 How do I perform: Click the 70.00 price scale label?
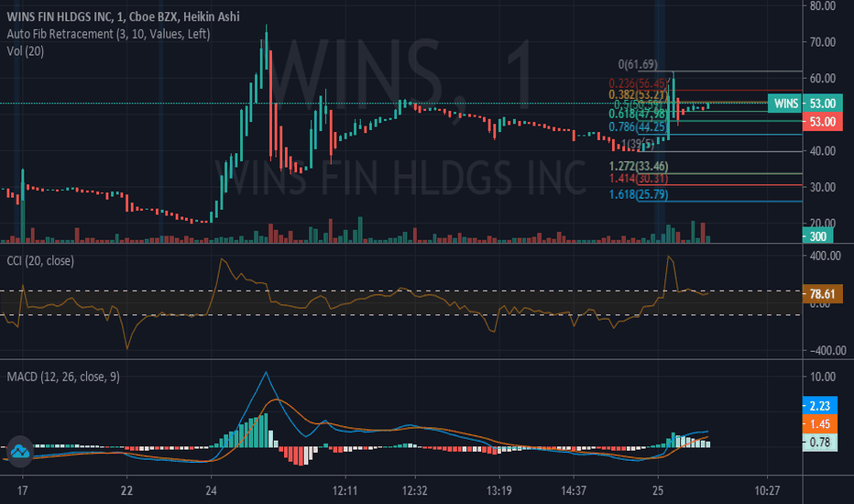[x=823, y=42]
